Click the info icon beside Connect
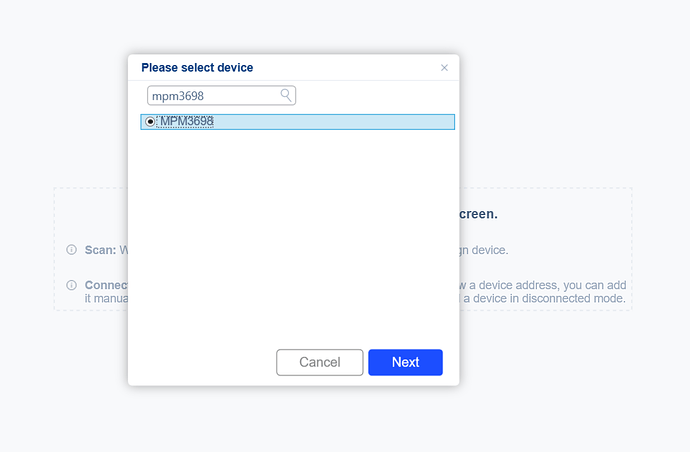This screenshot has width=690, height=452. tap(71, 284)
